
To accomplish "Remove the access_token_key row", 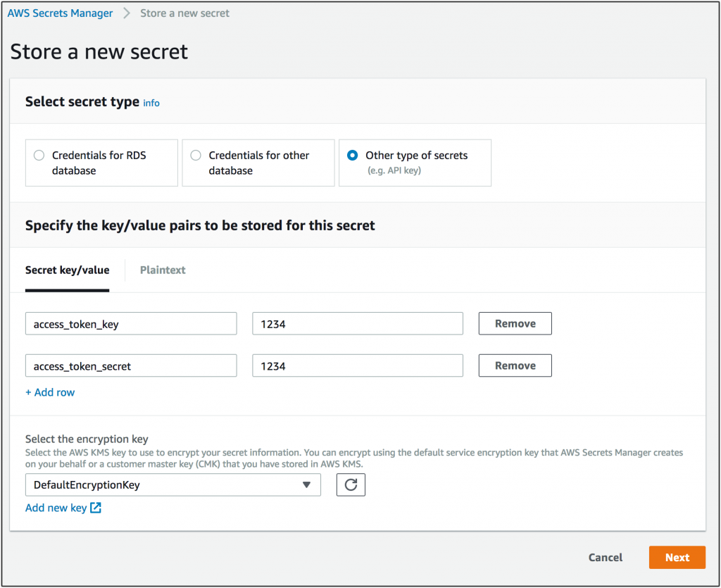I will pos(515,323).
